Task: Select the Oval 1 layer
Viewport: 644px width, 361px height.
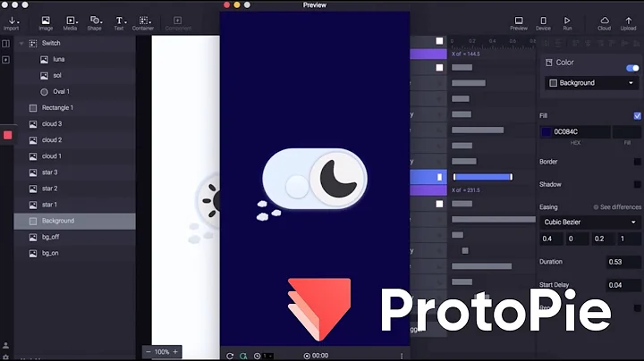Action: coord(75,92)
